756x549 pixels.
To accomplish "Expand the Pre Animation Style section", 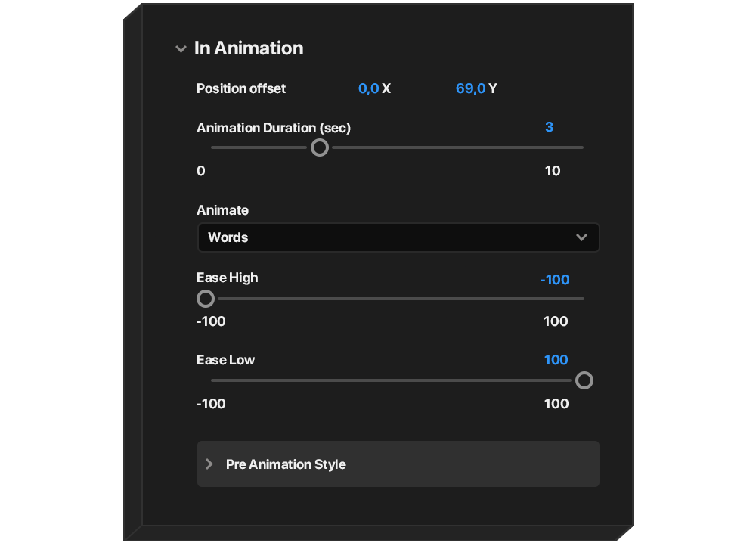I will click(x=398, y=464).
